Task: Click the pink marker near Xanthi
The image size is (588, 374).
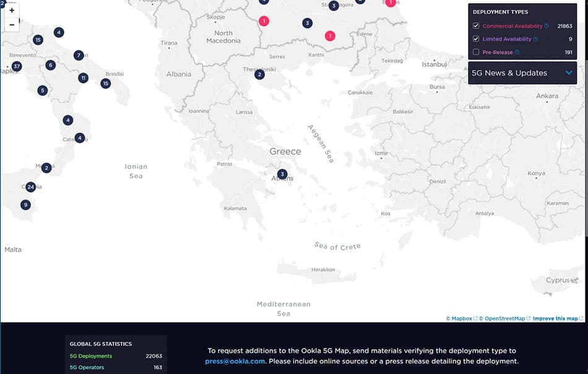Action: tap(329, 36)
